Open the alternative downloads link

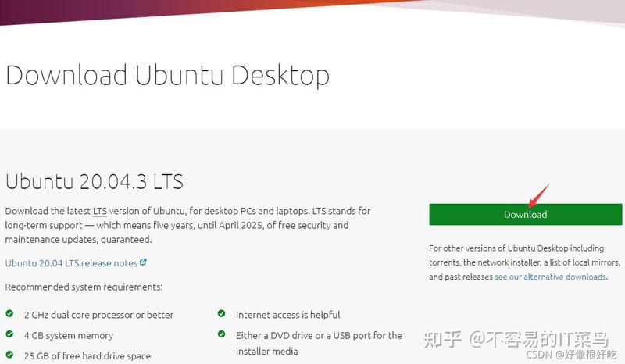(551, 277)
